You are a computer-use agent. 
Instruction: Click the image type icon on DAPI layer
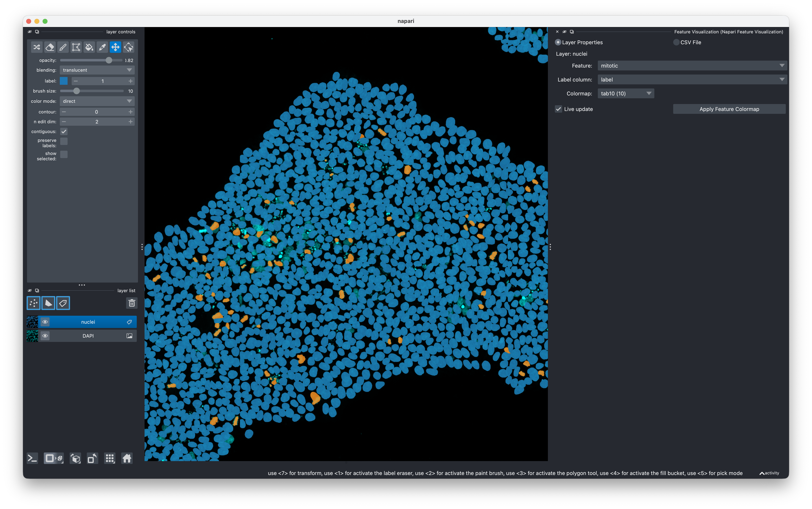(129, 336)
